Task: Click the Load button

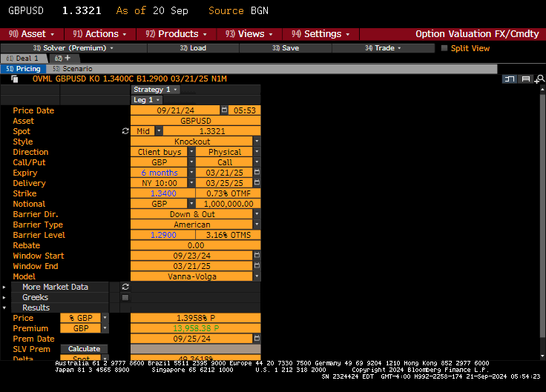Action: click(x=194, y=48)
